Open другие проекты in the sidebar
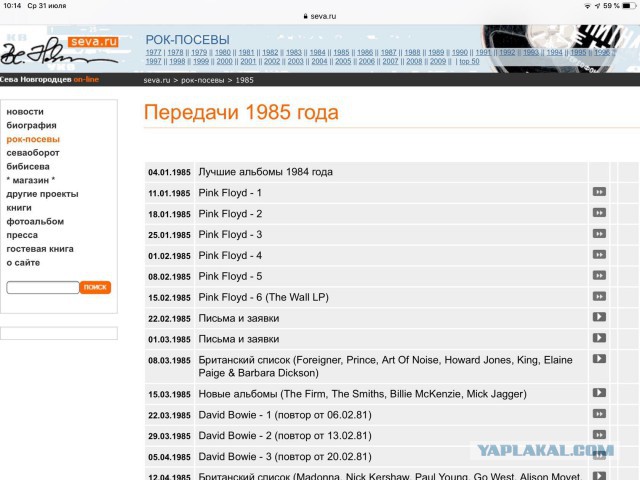The height and width of the screenshot is (480, 640). [x=42, y=194]
